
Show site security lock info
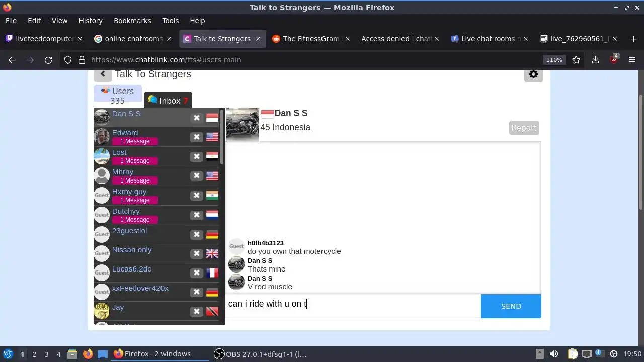tap(82, 60)
